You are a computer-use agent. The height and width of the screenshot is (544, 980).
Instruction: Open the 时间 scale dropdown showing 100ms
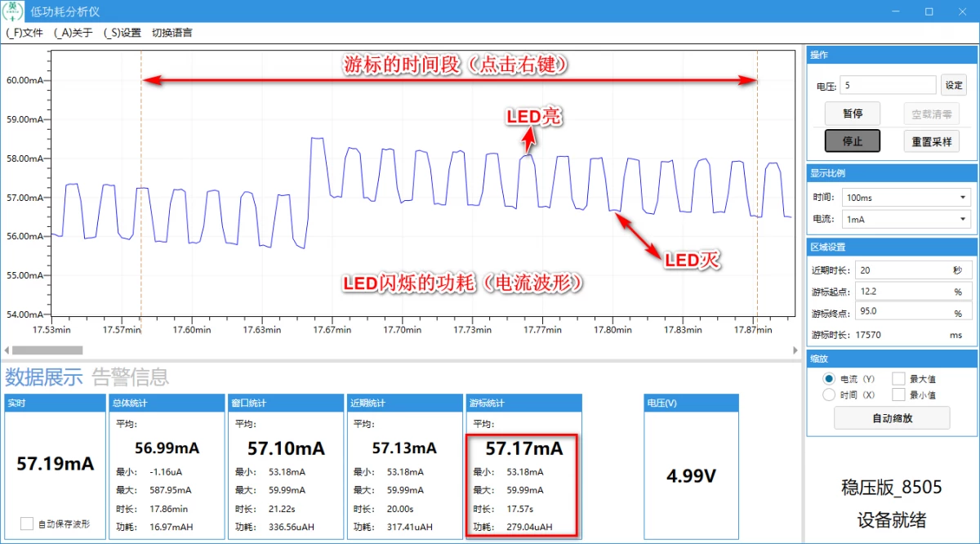(906, 198)
